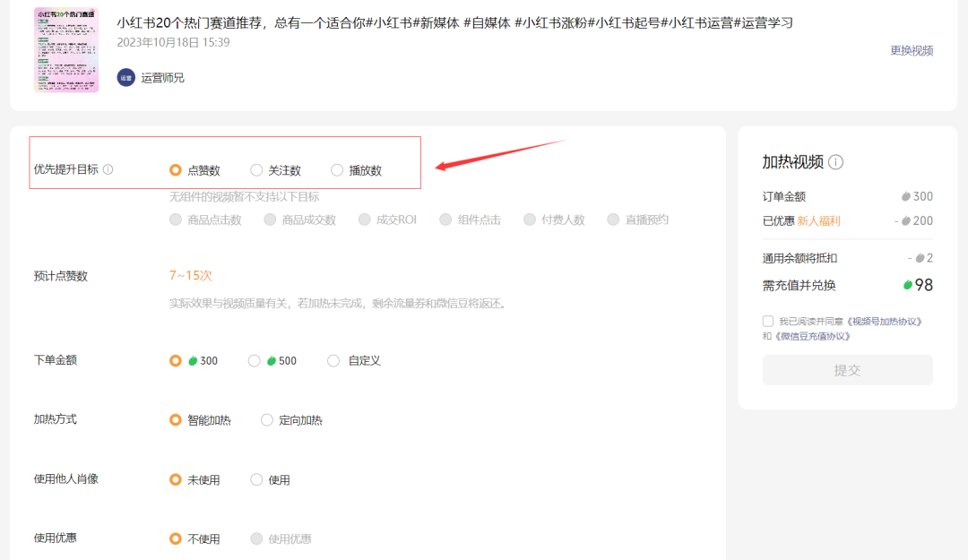968x560 pixels.
Task: Click the author name 运营师兄
Action: (162, 78)
